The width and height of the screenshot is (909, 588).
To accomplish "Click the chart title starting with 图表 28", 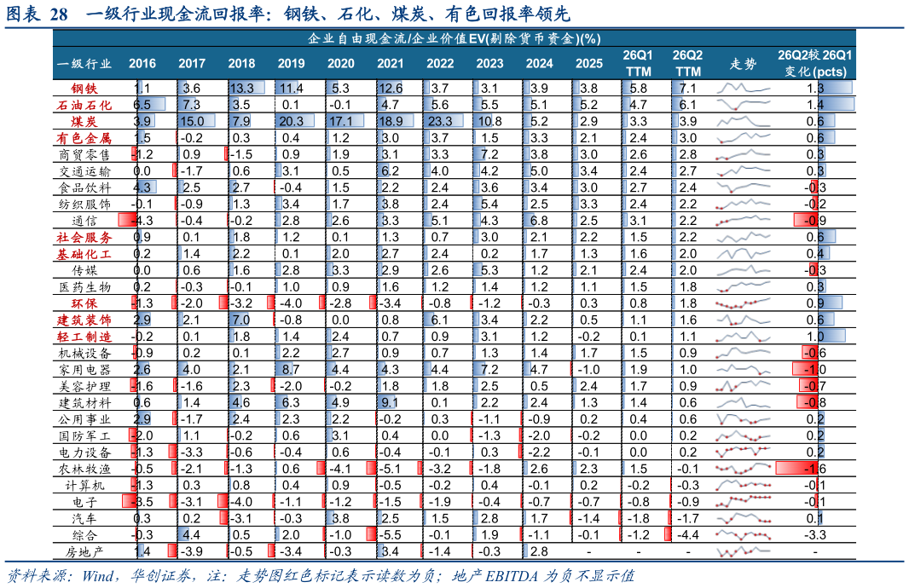I will 288,14.
